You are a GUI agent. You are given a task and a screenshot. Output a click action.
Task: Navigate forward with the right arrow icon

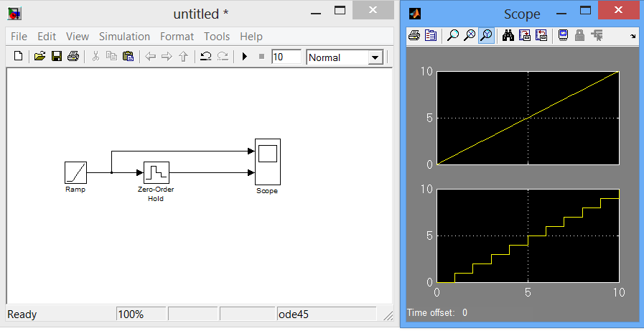167,57
